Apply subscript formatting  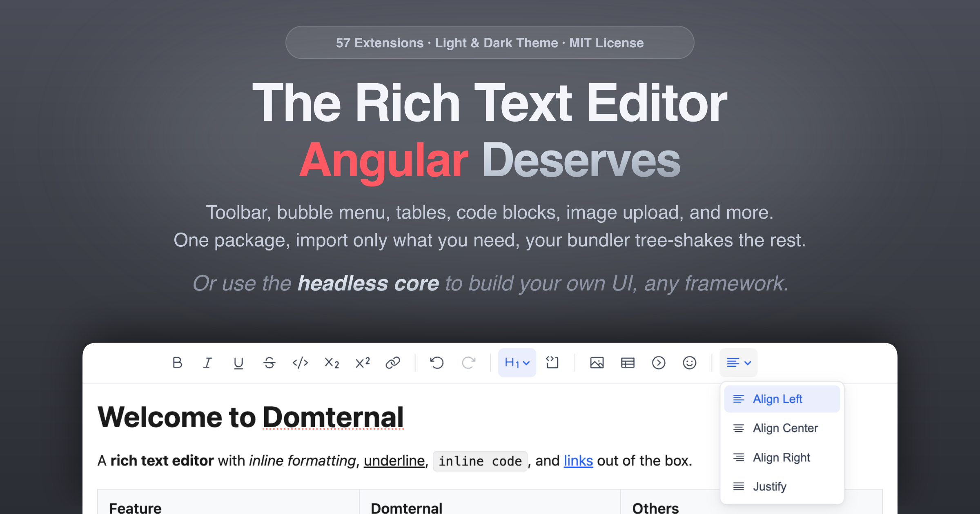(x=332, y=363)
